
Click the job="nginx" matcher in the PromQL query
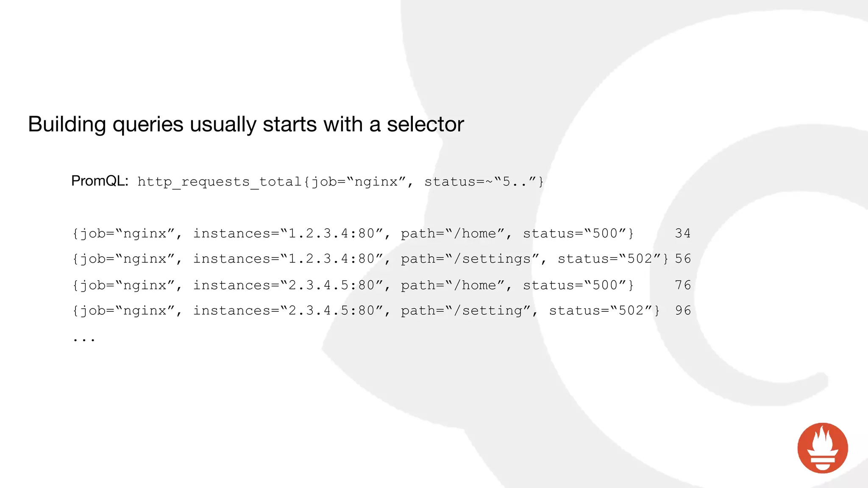coord(359,182)
